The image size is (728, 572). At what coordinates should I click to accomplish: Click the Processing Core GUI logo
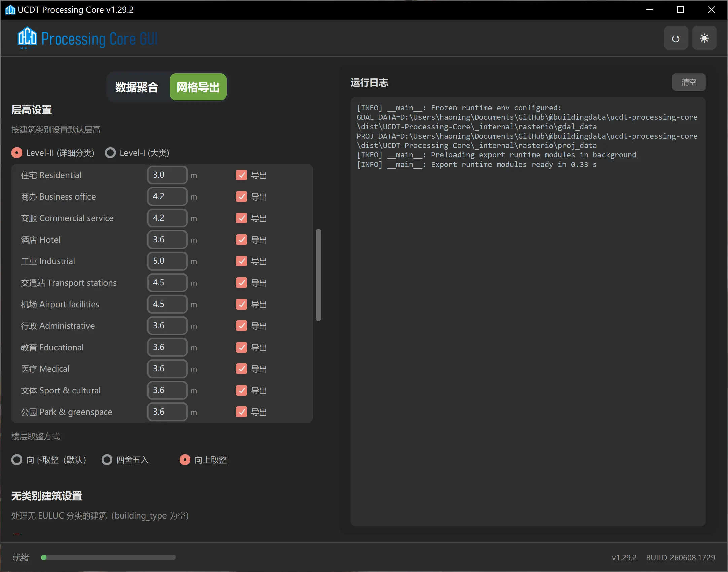pyautogui.click(x=88, y=38)
